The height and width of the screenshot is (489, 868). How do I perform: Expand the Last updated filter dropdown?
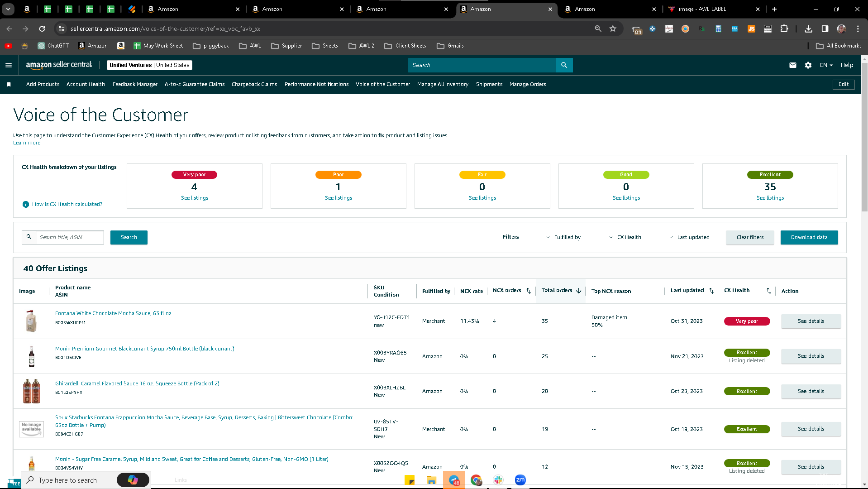tap(689, 237)
